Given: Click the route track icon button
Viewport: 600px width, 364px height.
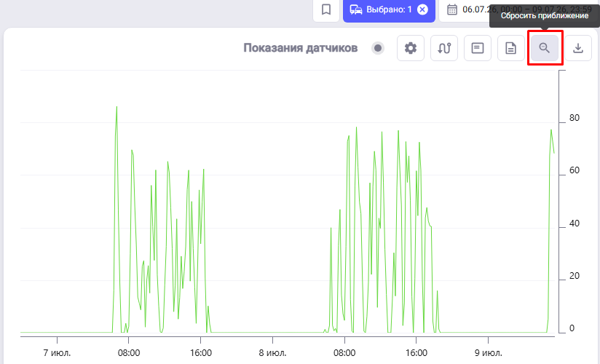Looking at the screenshot, I should click(444, 48).
